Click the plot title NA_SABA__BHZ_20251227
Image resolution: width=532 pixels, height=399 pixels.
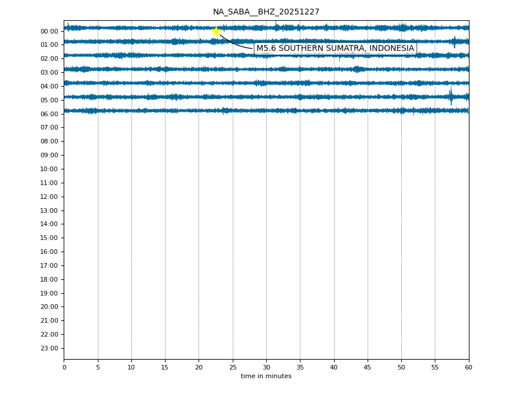pyautogui.click(x=266, y=12)
